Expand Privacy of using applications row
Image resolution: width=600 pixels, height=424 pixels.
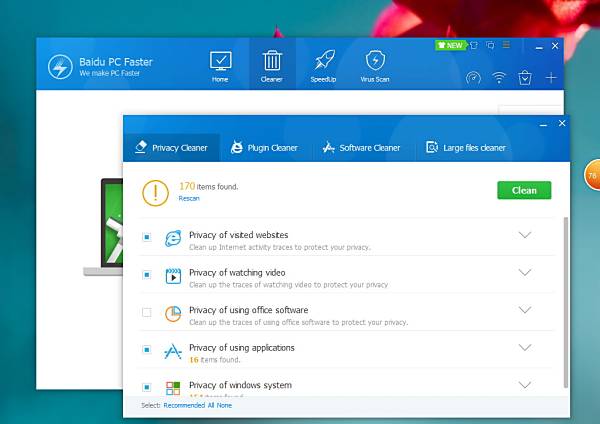click(x=525, y=347)
